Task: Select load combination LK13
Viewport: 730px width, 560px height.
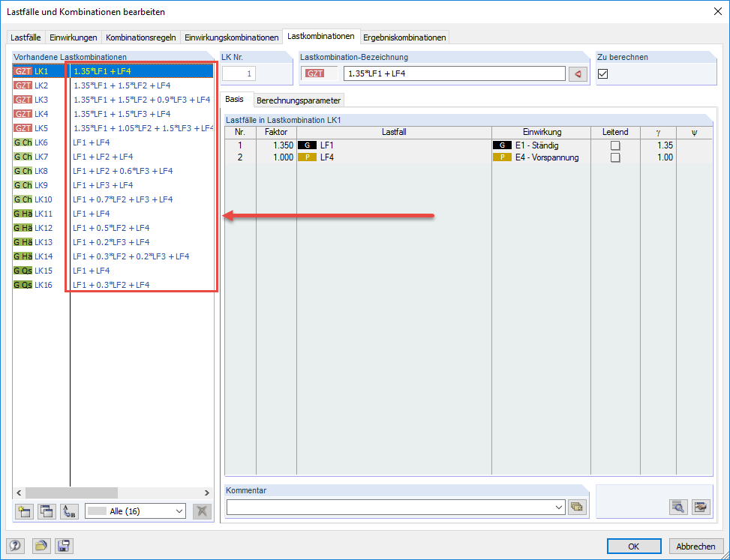Action: pos(113,242)
